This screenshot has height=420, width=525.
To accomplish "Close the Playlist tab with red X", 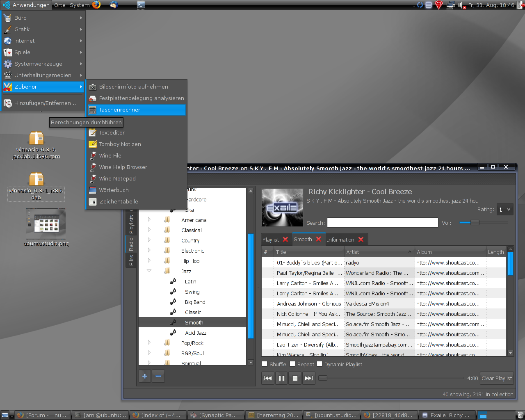I will [285, 240].
